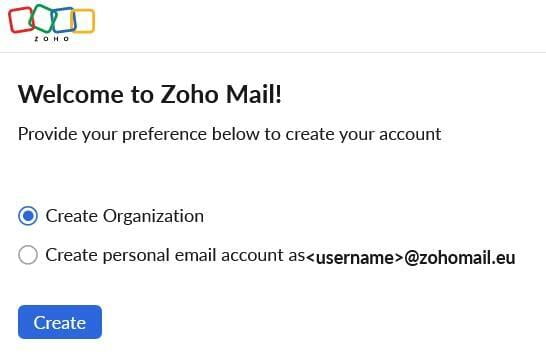
Task: Click the 'Welcome to Zoho Mail!' heading
Action: click(x=150, y=94)
